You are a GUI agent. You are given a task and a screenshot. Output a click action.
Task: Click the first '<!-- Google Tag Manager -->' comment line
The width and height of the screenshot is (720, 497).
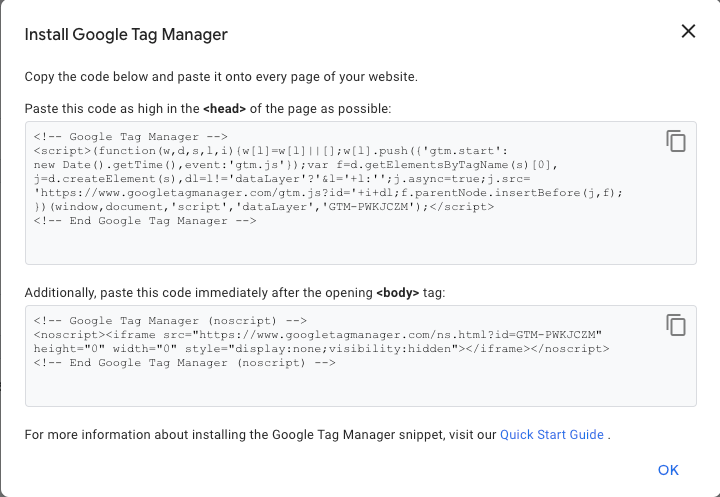click(130, 137)
